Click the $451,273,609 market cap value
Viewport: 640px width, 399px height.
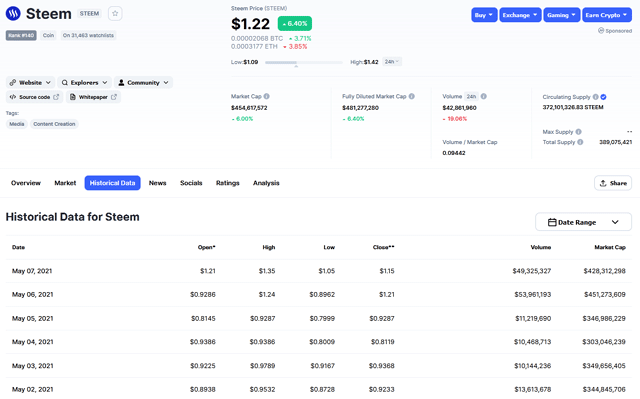604,295
